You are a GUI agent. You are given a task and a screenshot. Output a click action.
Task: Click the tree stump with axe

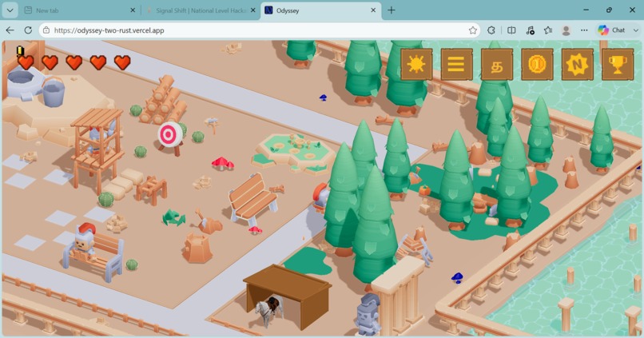coord(209,222)
